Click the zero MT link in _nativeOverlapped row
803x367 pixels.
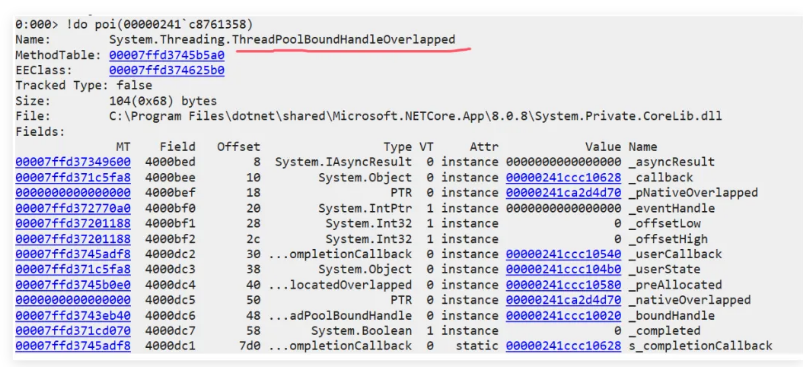[73, 300]
